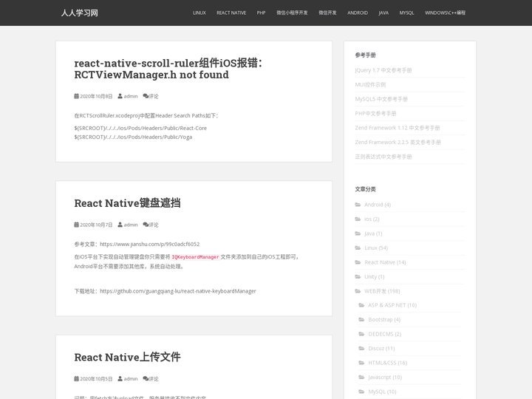Click the 2020年10月7日 post date

point(96,225)
